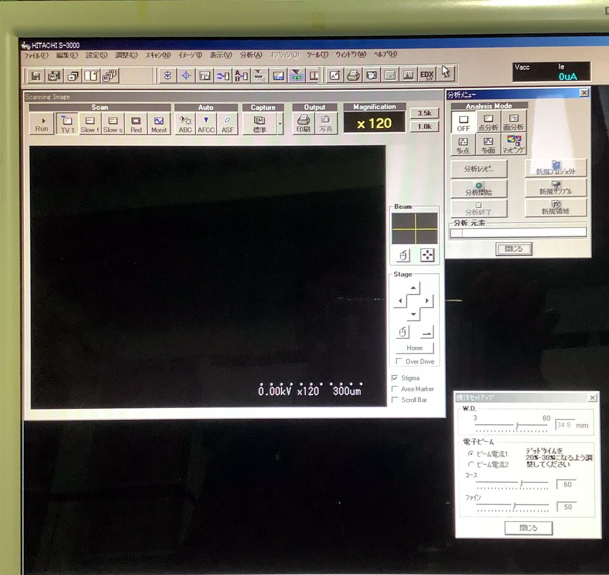Open the Capture mode dropdown arrow
This screenshot has height=575, width=609.
click(x=280, y=124)
